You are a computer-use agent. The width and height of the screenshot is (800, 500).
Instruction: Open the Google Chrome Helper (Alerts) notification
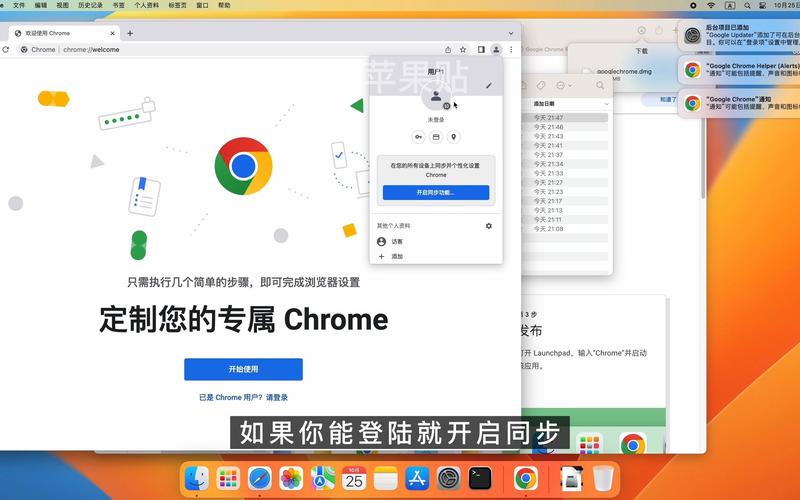click(740, 69)
